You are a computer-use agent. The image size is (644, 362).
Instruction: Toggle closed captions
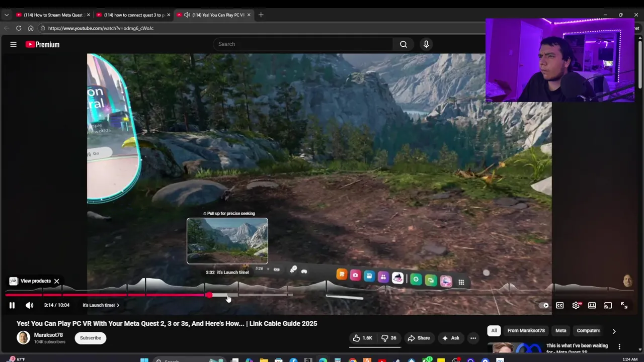click(559, 305)
